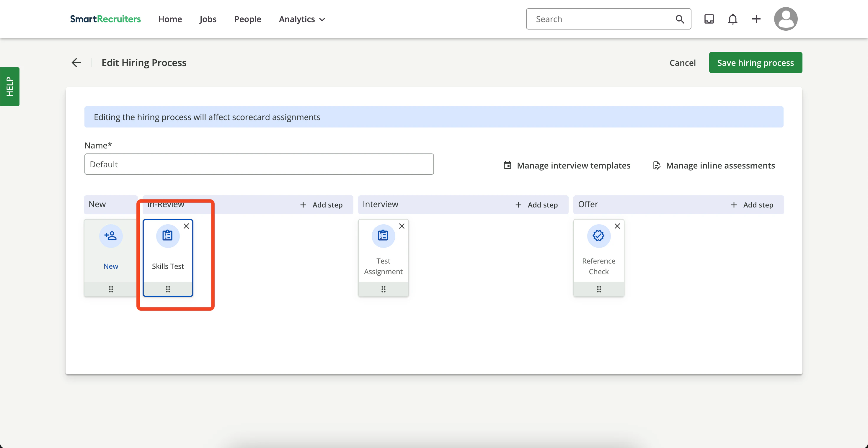Add step to Offer stage
Screen dimensions: 868x448
pyautogui.click(x=752, y=205)
